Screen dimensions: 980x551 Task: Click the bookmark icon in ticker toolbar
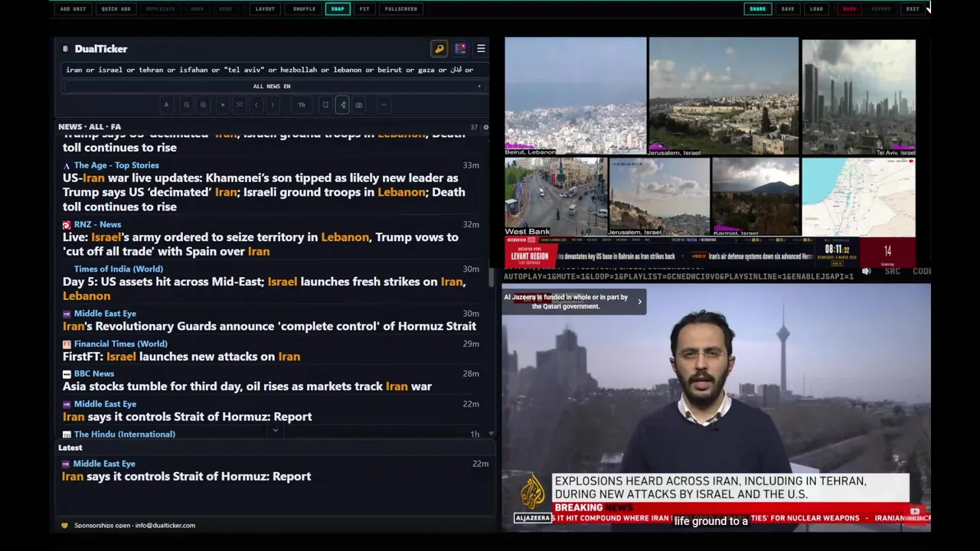tap(325, 105)
